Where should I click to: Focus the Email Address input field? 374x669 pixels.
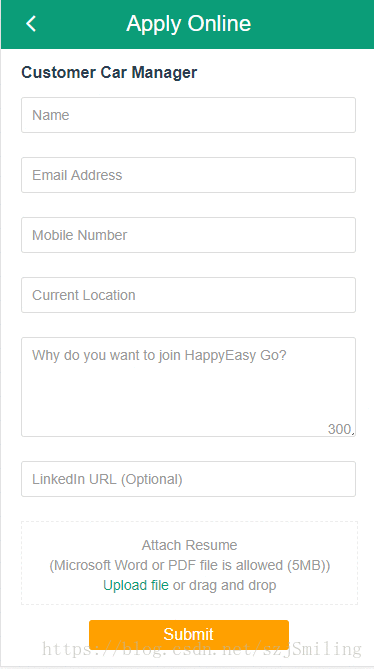[x=188, y=175]
